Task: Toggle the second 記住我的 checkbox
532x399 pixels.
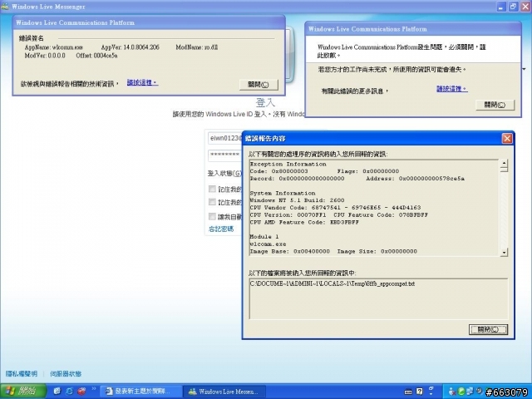Action: coord(212,202)
